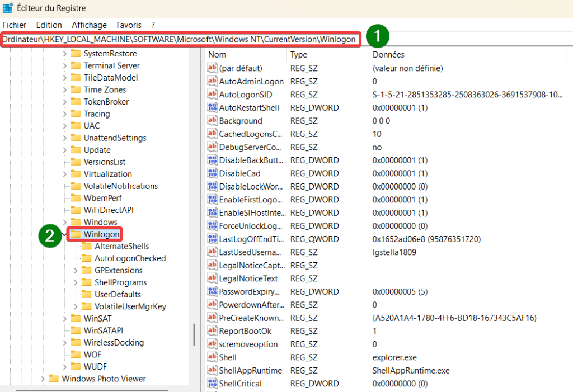Click the DWORD icon of DisableCad
Image resolution: width=573 pixels, height=392 pixels.
click(x=212, y=173)
